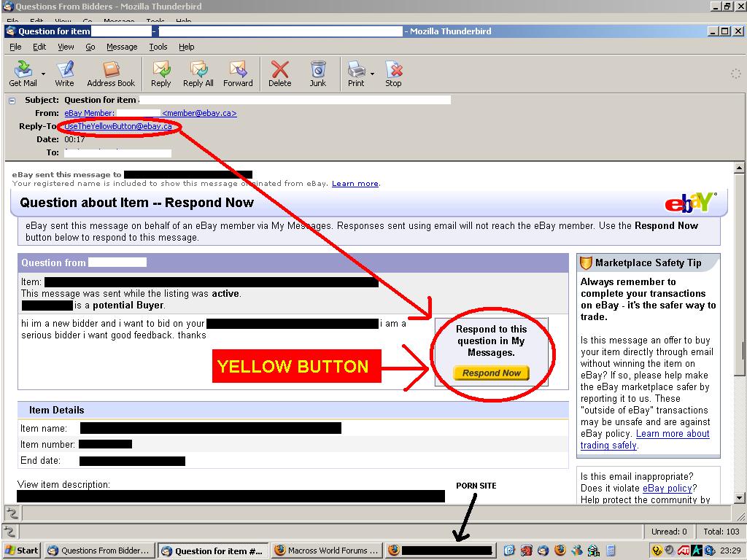
Task: Mark the message as Junk
Action: (x=318, y=74)
